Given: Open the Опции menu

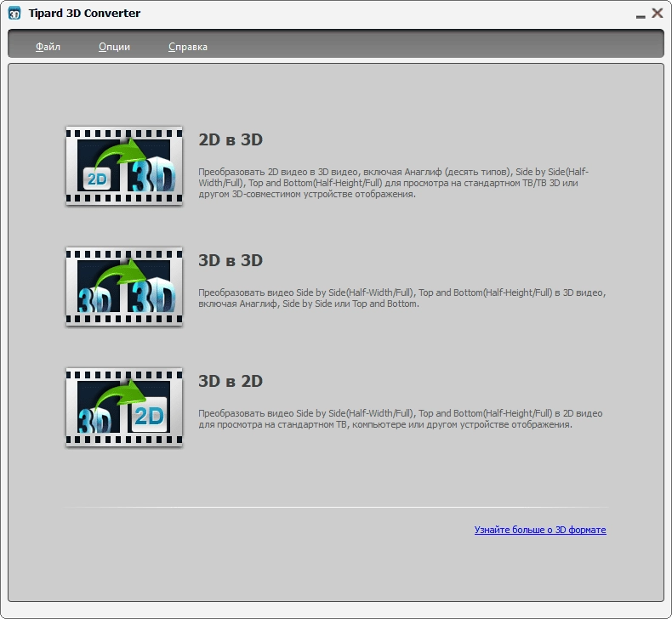Looking at the screenshot, I should (114, 47).
